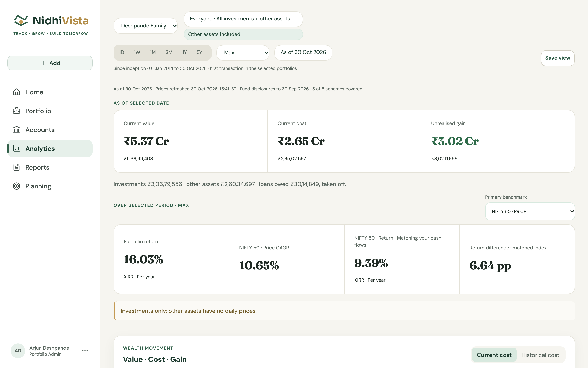The height and width of the screenshot is (368, 588).
Task: Click the ₹5,36,99,403 current value amount
Action: (138, 159)
